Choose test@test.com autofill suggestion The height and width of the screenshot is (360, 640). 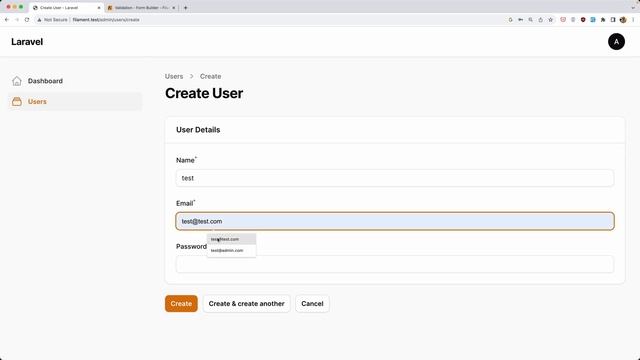point(231,239)
